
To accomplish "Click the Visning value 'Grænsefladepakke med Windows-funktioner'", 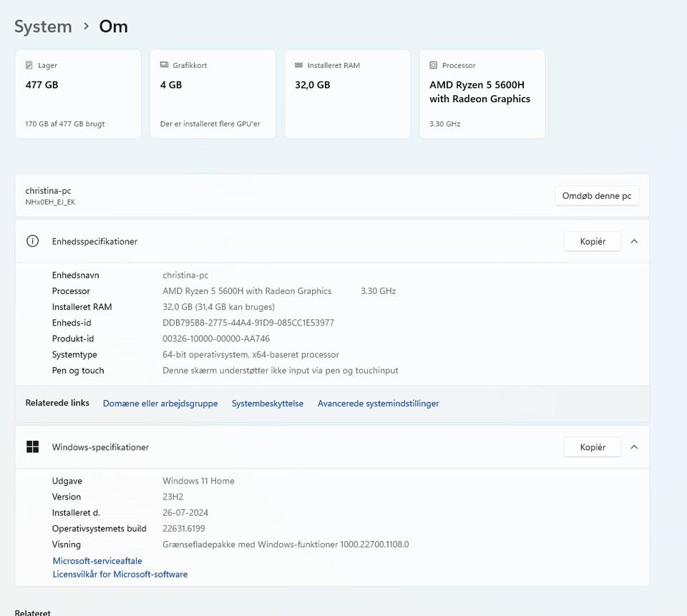I will [286, 544].
